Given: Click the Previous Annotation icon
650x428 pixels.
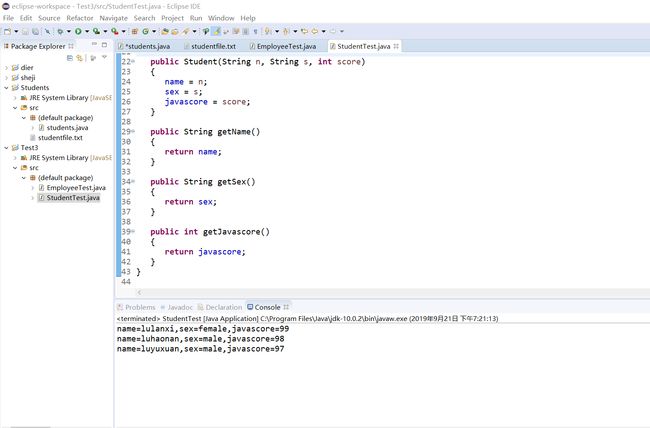Looking at the screenshot, I should pos(286,32).
